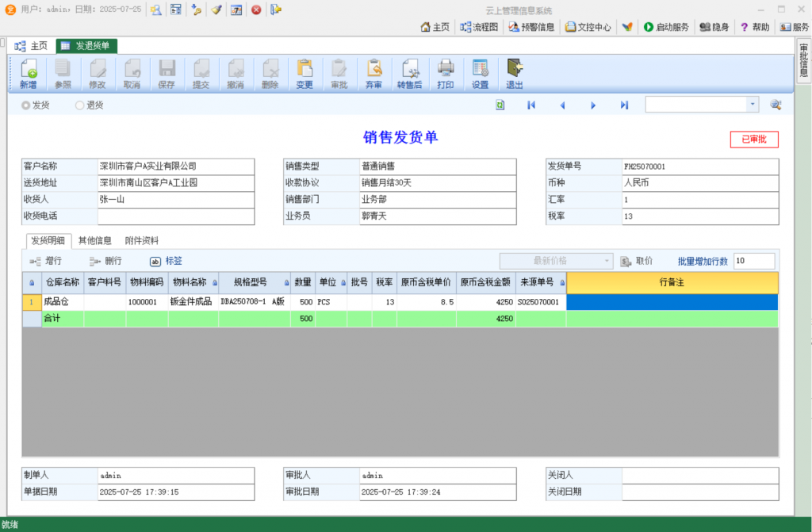
Task: Open the 设置 (Settings) toolbar icon
Action: coord(480,74)
